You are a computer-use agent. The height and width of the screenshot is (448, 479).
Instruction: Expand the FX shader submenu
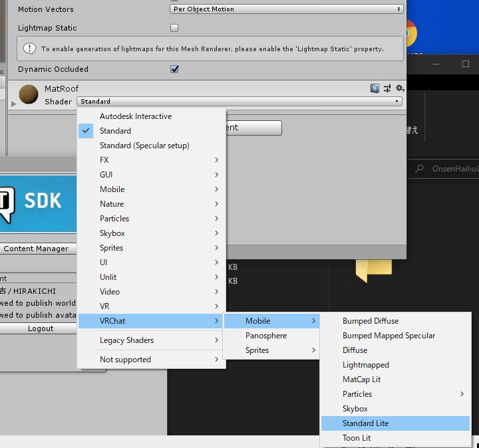pyautogui.click(x=152, y=160)
